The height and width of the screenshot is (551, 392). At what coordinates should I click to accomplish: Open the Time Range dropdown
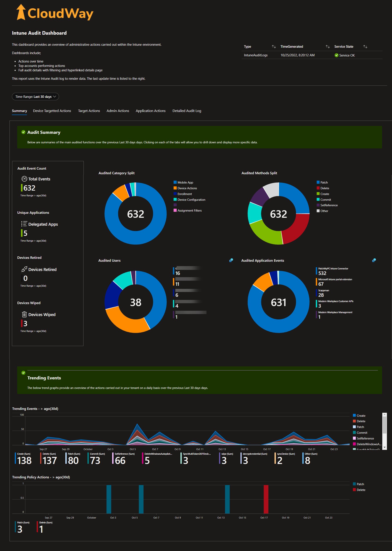[x=35, y=97]
